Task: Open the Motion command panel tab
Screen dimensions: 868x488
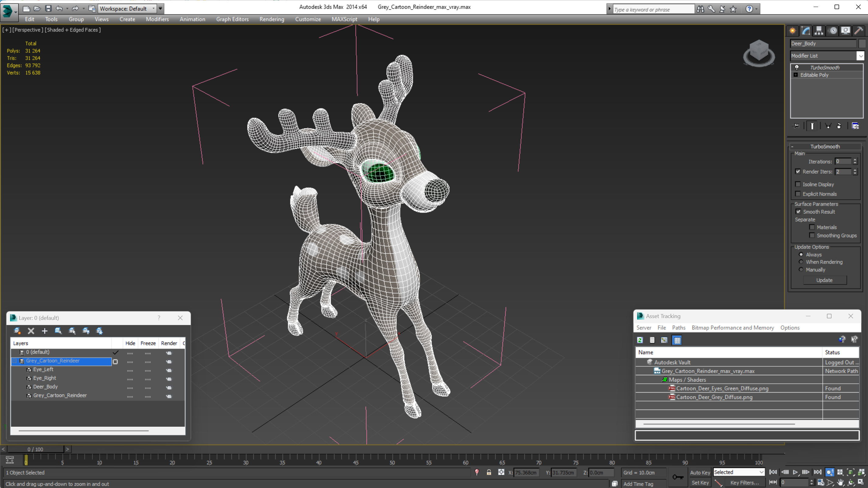Action: pos(833,31)
